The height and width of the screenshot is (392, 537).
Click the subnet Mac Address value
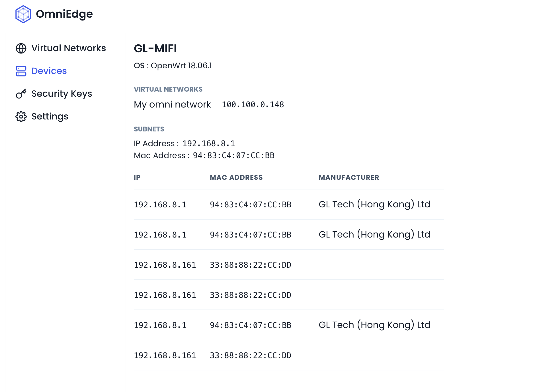(x=233, y=156)
